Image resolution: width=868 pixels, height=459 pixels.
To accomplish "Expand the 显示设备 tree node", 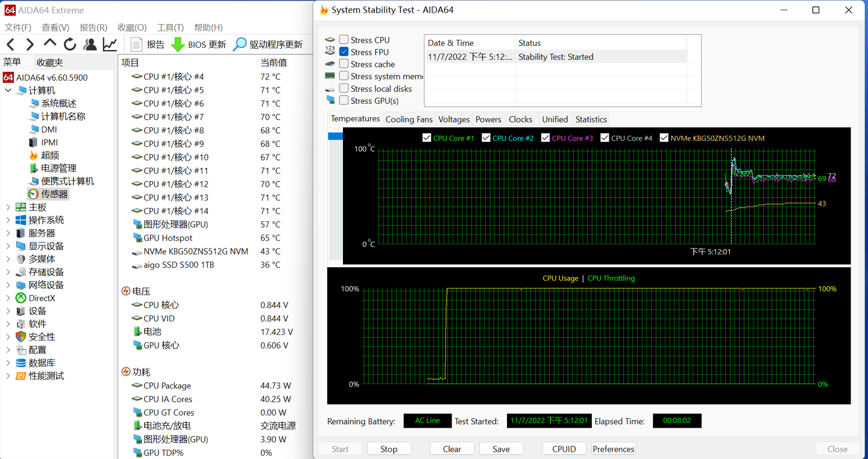I will point(8,246).
